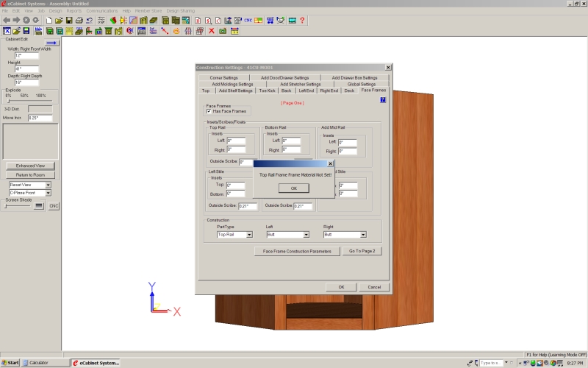
Task: Click the forward arrow toolbar icon
Action: coord(16,21)
